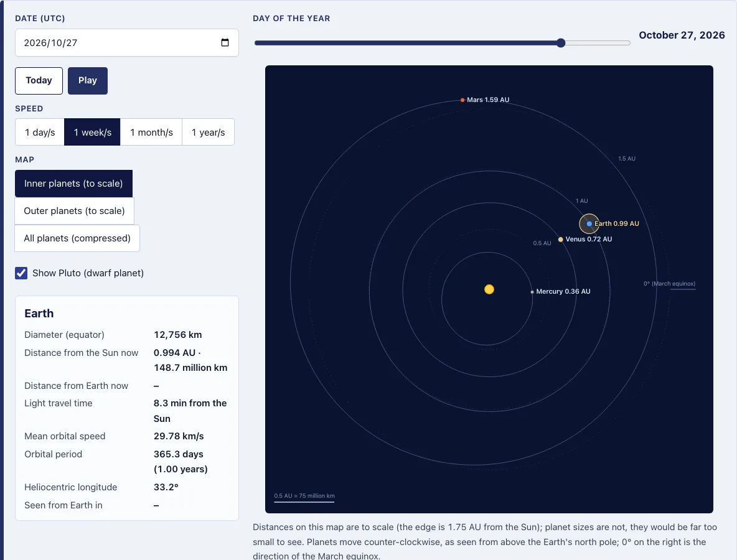
Task: Click the 0.5 AU ring label
Action: 542,243
